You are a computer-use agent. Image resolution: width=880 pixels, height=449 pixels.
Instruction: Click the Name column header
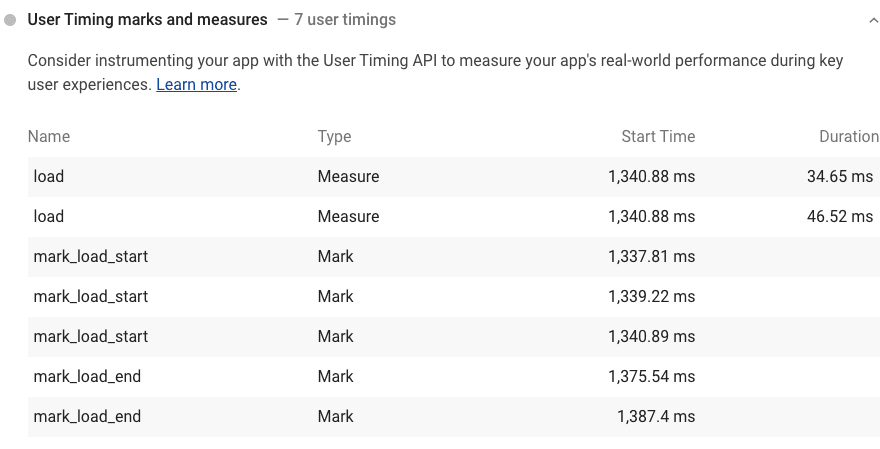(x=49, y=137)
